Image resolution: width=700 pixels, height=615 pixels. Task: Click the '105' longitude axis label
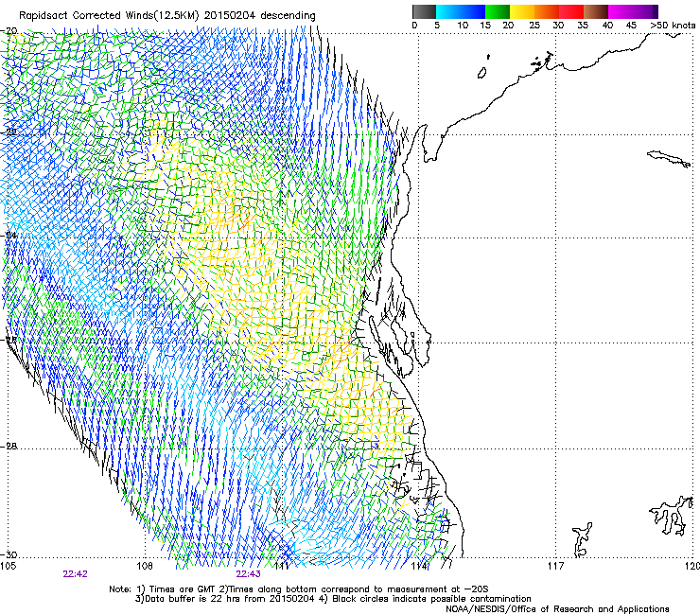9,566
